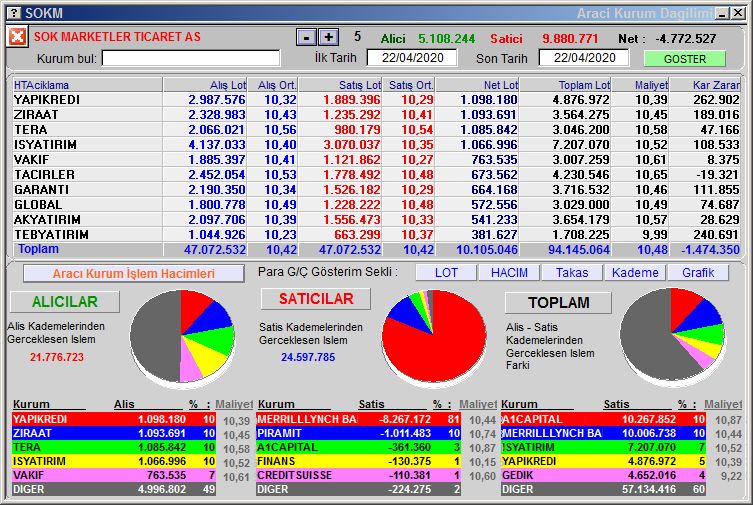The image size is (753, 505).
Task: Select the YAPIKREDI row in the top table
Action: [376, 100]
